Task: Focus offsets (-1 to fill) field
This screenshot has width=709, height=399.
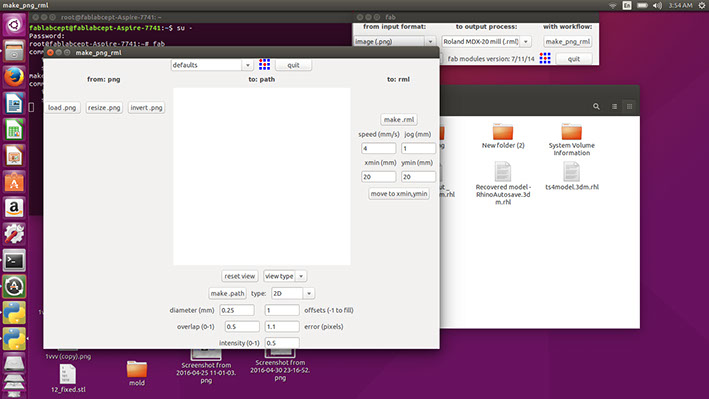Action: tap(282, 310)
